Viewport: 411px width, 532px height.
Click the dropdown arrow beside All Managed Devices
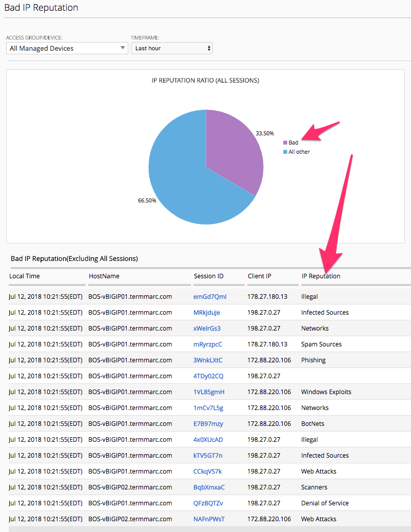pyautogui.click(x=123, y=48)
